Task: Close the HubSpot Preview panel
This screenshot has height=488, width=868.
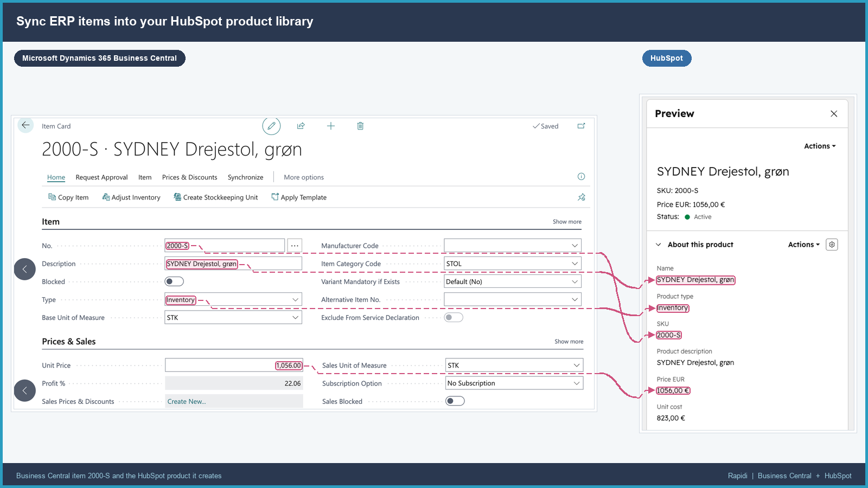Action: [834, 113]
